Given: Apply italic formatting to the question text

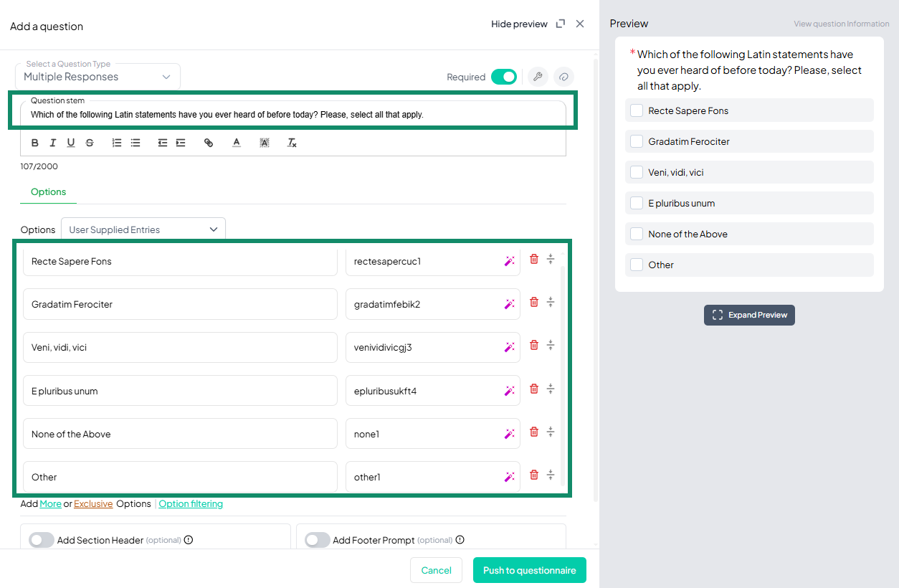Looking at the screenshot, I should 52,142.
